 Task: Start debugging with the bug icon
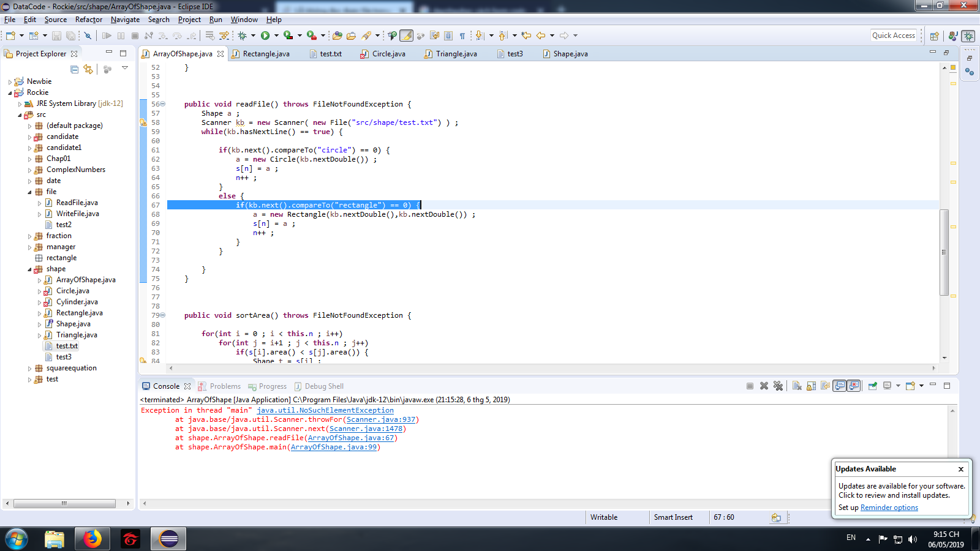coord(243,36)
